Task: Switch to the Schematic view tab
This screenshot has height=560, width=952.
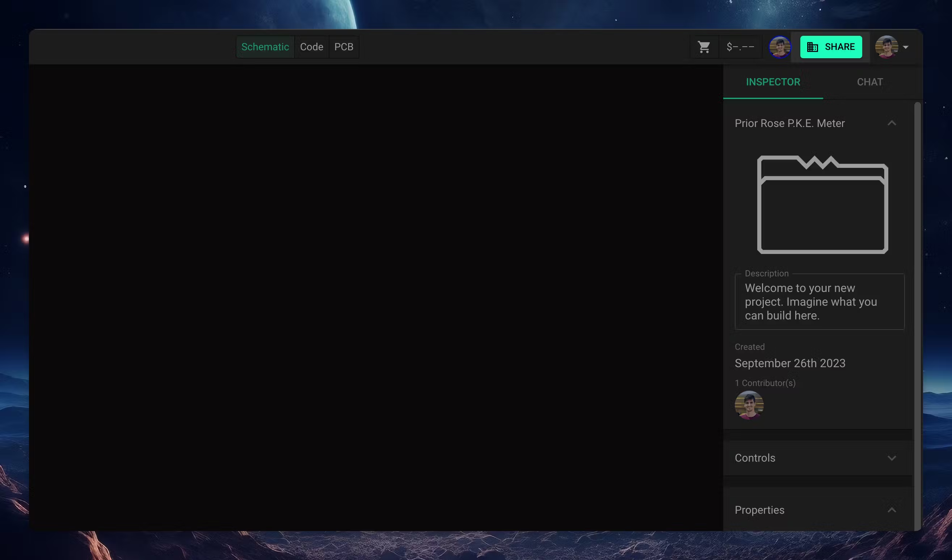Action: [x=265, y=47]
